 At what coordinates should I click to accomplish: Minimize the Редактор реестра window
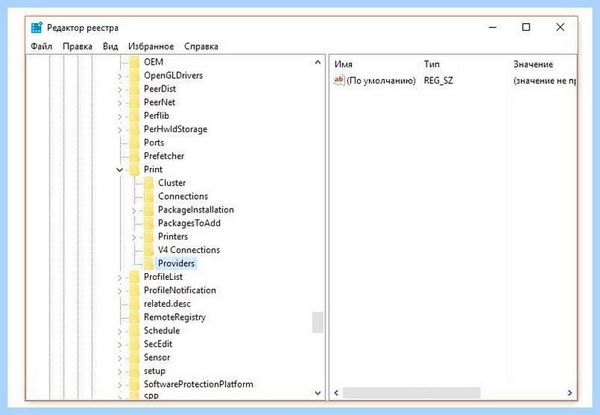point(493,28)
